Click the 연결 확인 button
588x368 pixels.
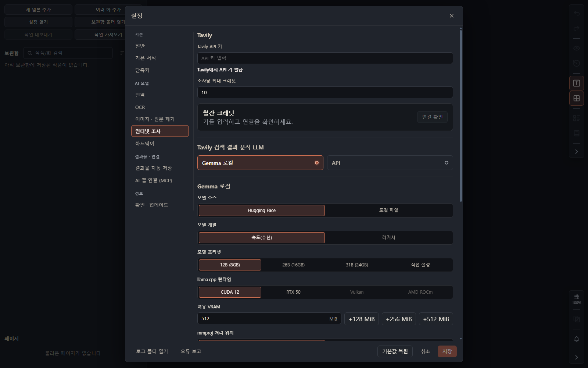[x=432, y=117]
